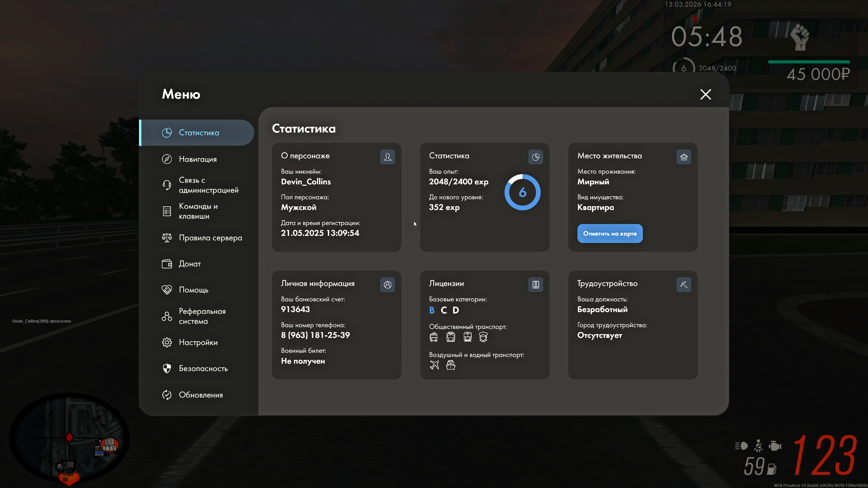This screenshot has height=488, width=868.
Task: Click the airplane license icon
Action: (x=434, y=365)
